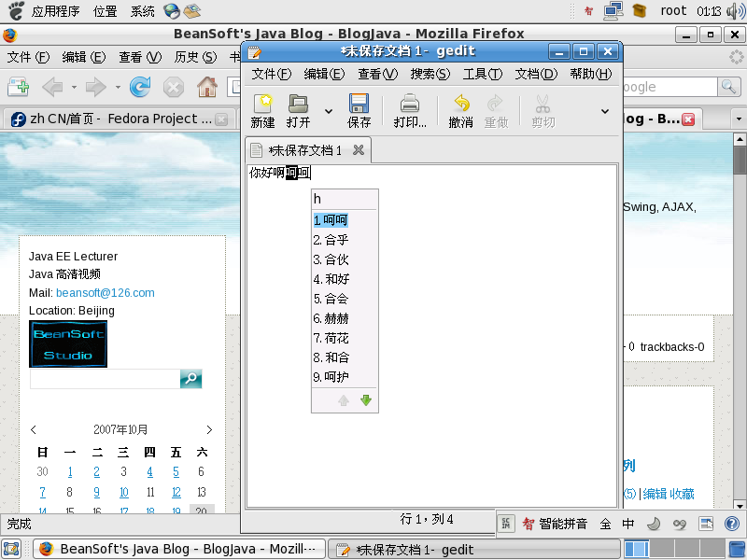Close the 未保存文档 1 document tab
The height and width of the screenshot is (560, 747).
359,150
